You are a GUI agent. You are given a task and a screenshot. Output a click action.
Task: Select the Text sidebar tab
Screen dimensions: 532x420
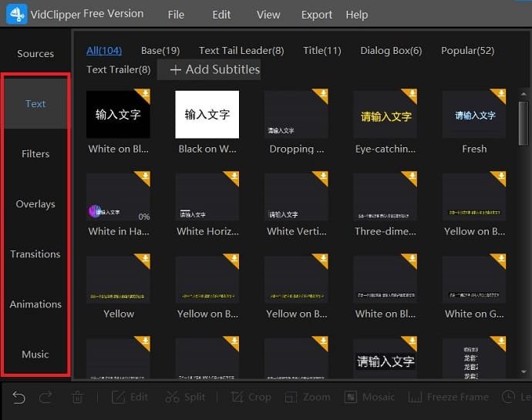[35, 104]
